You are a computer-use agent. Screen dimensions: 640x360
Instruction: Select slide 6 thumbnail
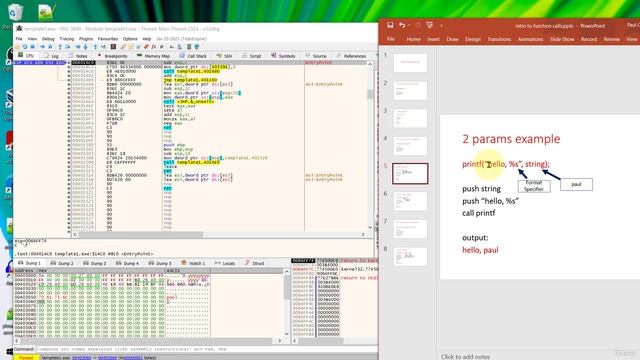tap(410, 201)
